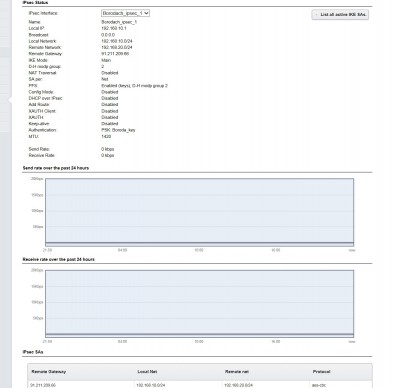Image resolution: width=400 pixels, height=388 pixels.
Task: Click the PFS enabled value text
Action: coord(134,86)
